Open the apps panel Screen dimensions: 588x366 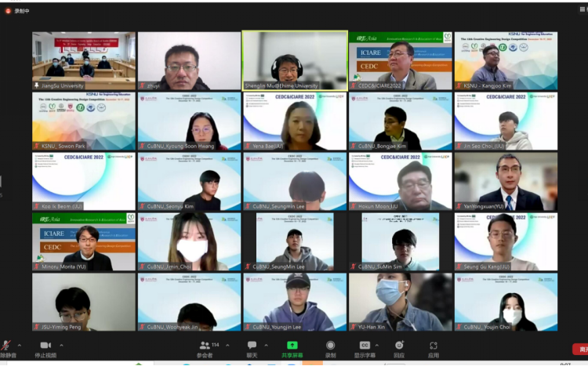click(x=434, y=346)
